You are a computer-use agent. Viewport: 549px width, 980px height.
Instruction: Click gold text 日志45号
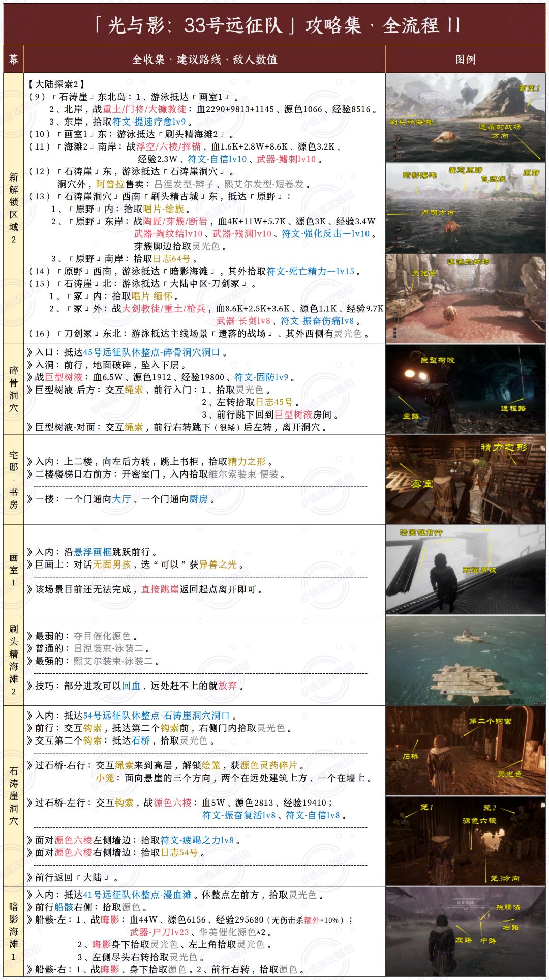click(274, 402)
